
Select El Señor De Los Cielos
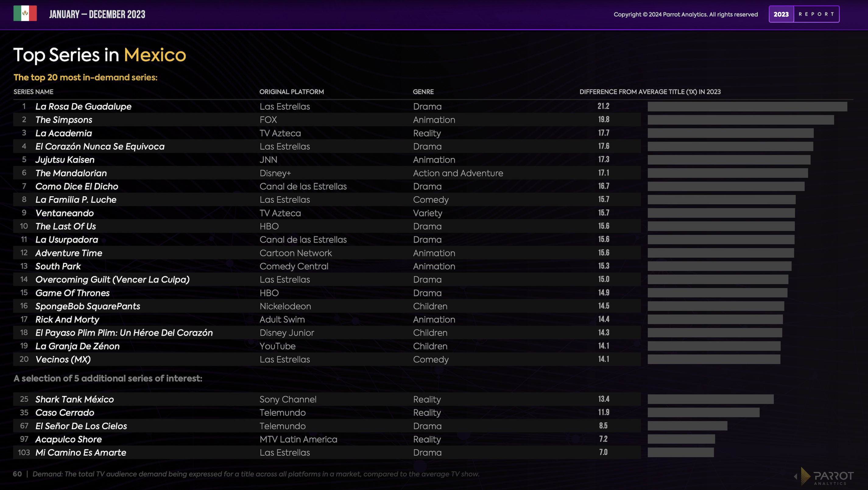pos(81,426)
